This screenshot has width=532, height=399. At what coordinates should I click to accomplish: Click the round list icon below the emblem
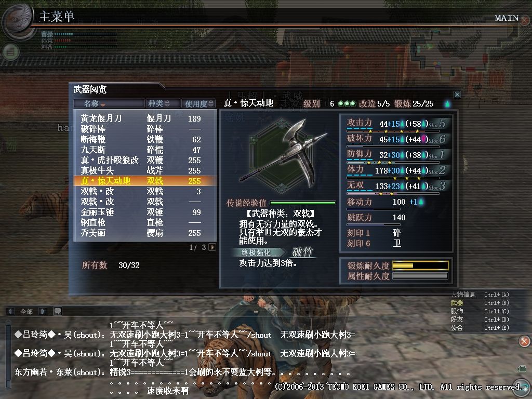11,52
